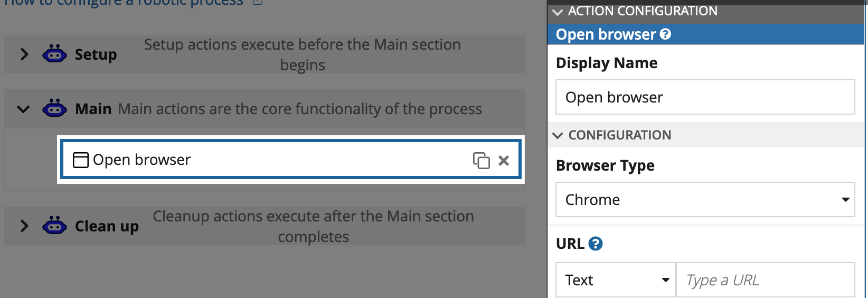Click the Type a URL field
868x298 pixels.
click(765, 280)
